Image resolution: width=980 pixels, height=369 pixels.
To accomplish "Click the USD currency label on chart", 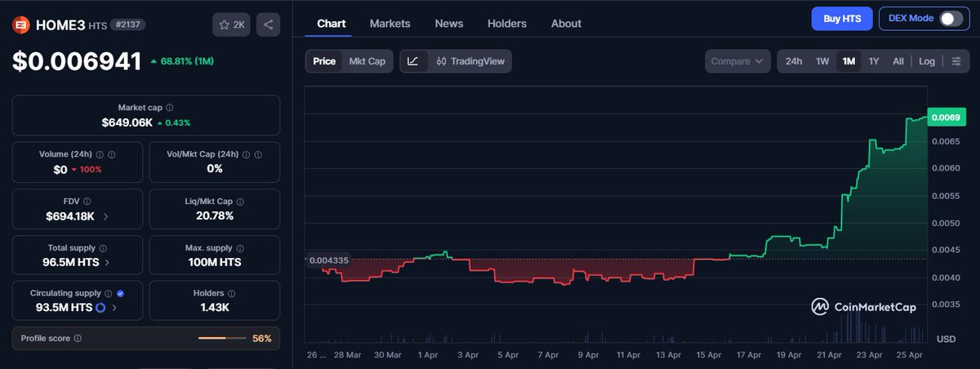I will [946, 338].
